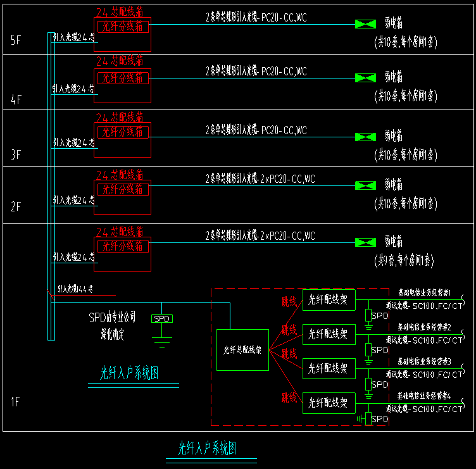Screen dimensions: 476x469
Task: Click the green SPD box below the 144芯 cable
Action: click(162, 318)
